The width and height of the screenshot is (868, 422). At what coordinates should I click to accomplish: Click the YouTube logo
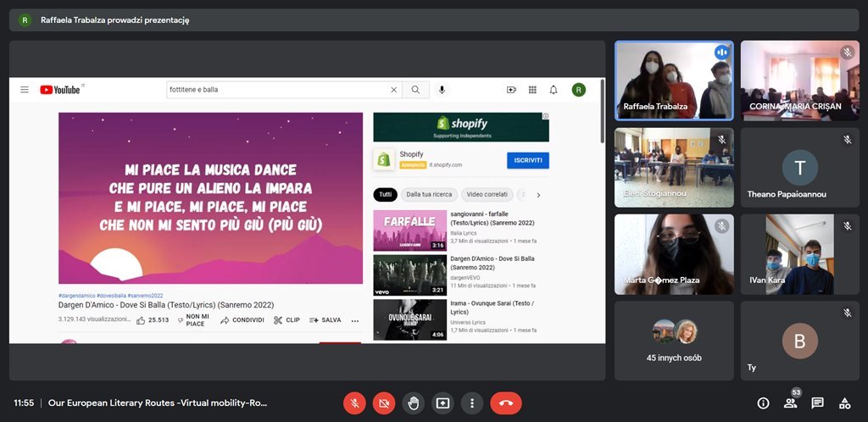tap(60, 90)
